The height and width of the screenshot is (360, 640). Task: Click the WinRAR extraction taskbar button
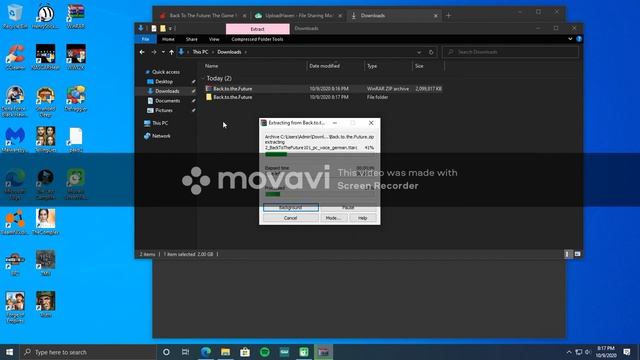coord(323,352)
